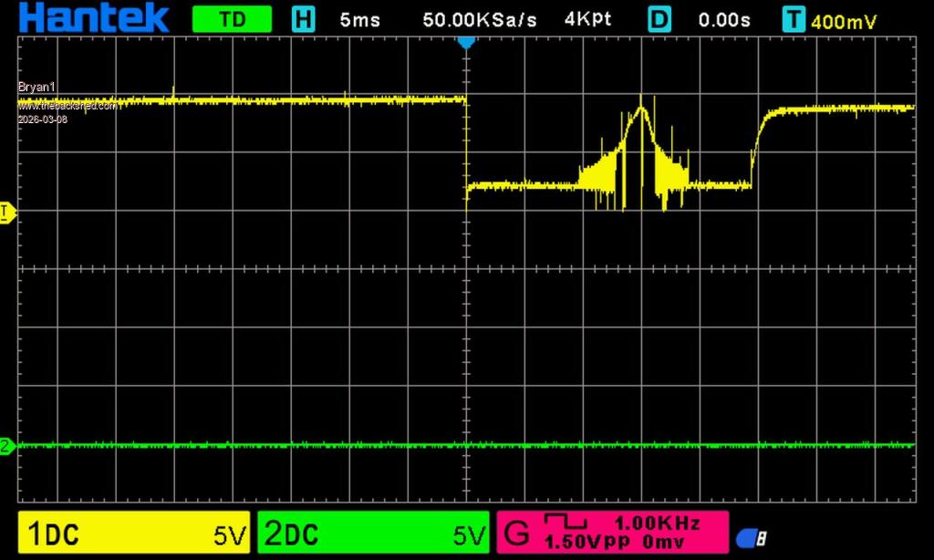Open the 400mV trigger level setting
Screen dimensions: 934x560
[844, 21]
